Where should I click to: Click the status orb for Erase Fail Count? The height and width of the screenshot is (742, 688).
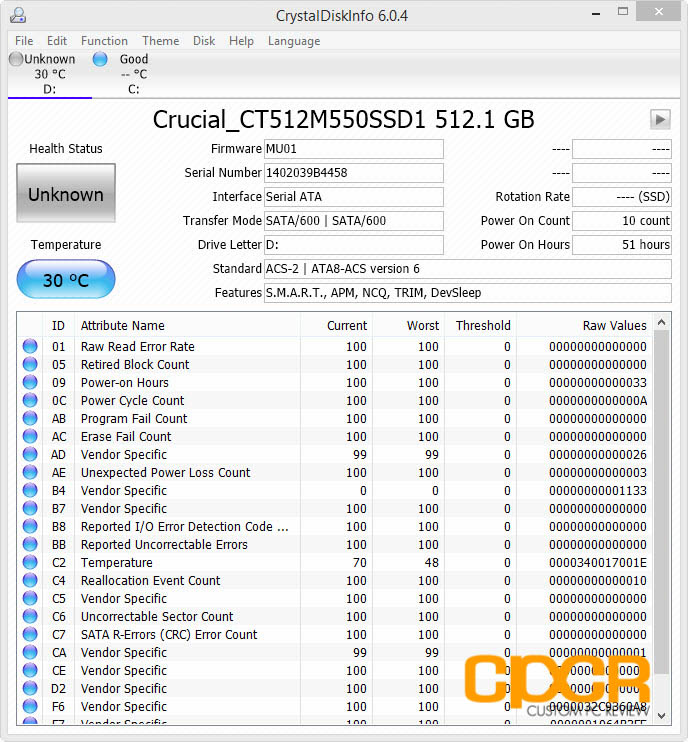(x=30, y=436)
